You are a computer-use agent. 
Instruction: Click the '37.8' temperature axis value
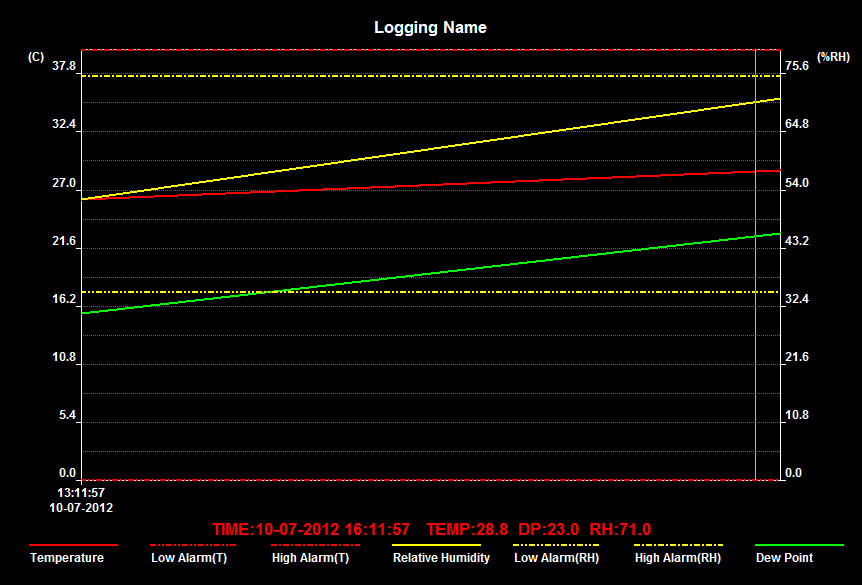(x=64, y=66)
